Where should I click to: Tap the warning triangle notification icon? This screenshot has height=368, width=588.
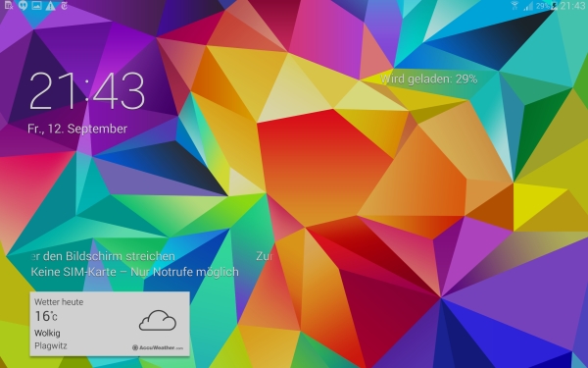(50, 6)
